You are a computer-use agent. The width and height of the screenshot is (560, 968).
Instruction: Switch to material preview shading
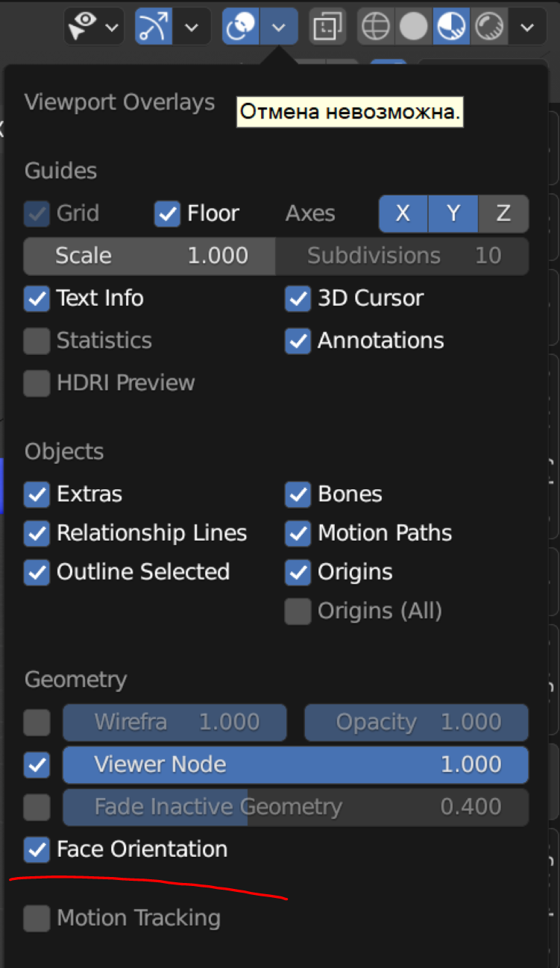pos(451,27)
